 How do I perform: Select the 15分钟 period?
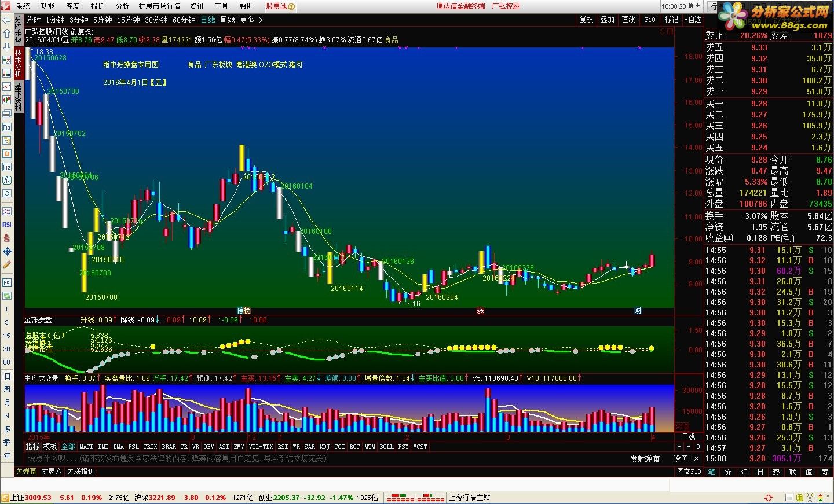[129, 20]
